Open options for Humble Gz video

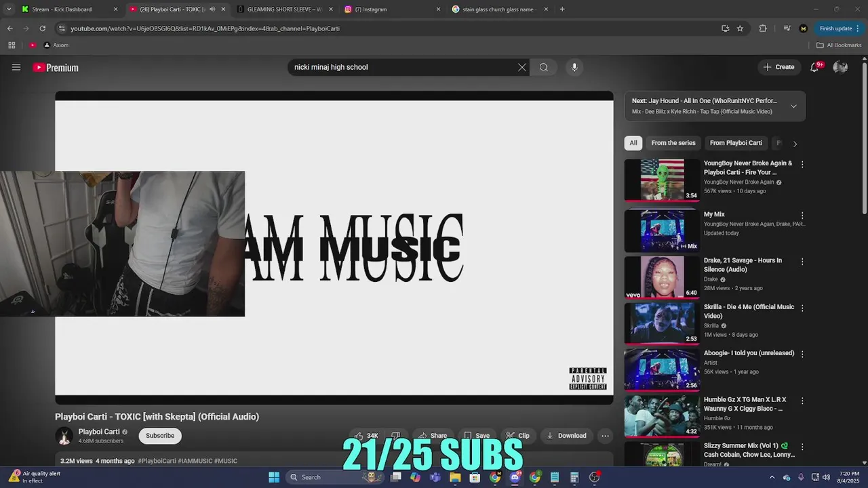pos(802,401)
